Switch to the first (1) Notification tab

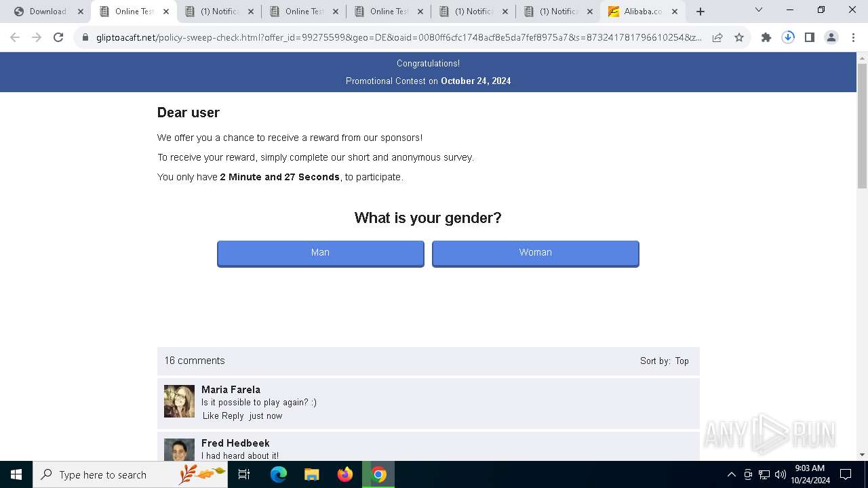[219, 12]
